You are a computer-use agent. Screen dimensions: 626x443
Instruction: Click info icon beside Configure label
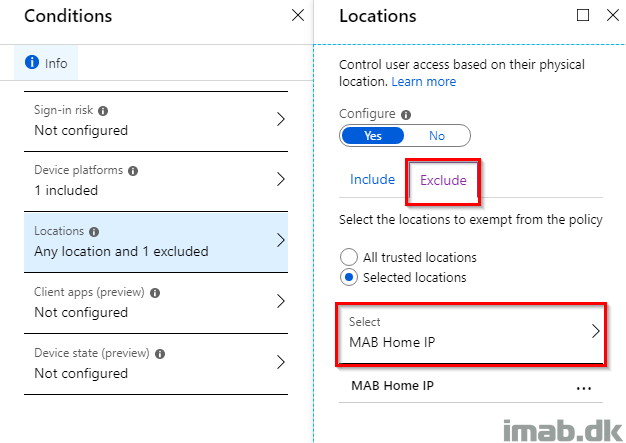click(x=406, y=115)
